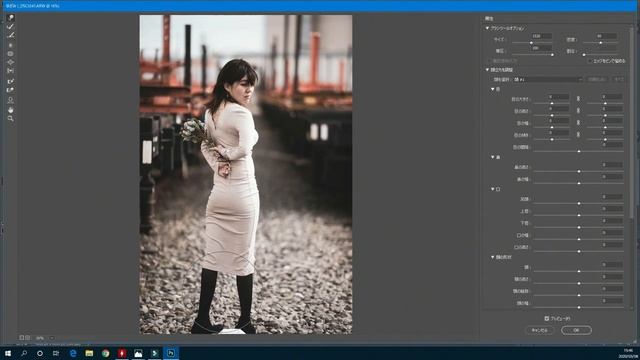
Task: Adjust the upper lip slider
Action: [x=578, y=215]
